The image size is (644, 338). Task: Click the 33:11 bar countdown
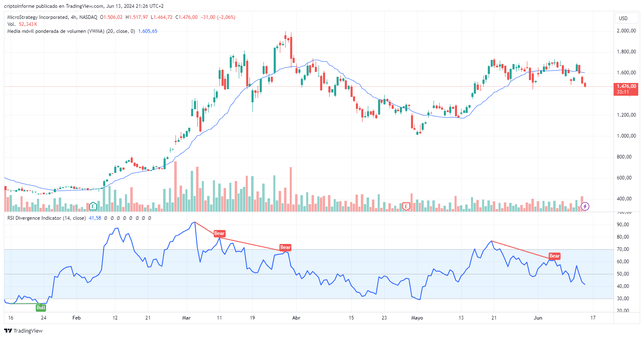[x=623, y=92]
